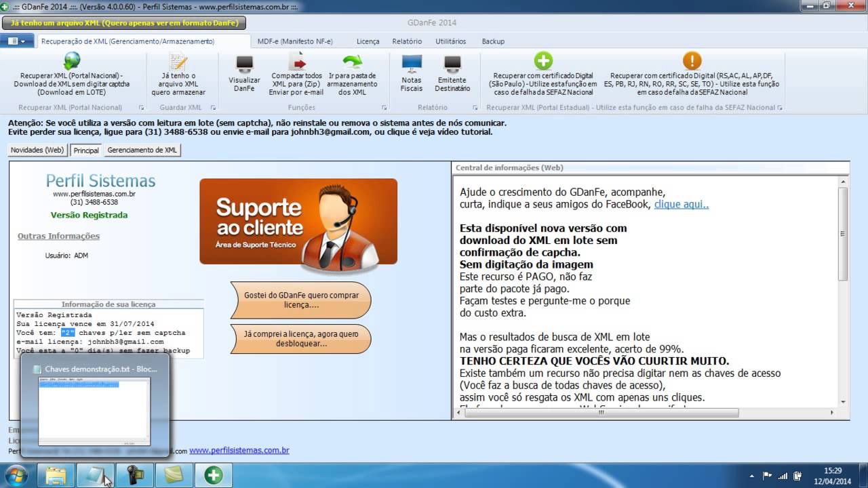This screenshot has height=488, width=868.
Task: Click the Perfil Sistemas logo text
Action: (x=100, y=181)
